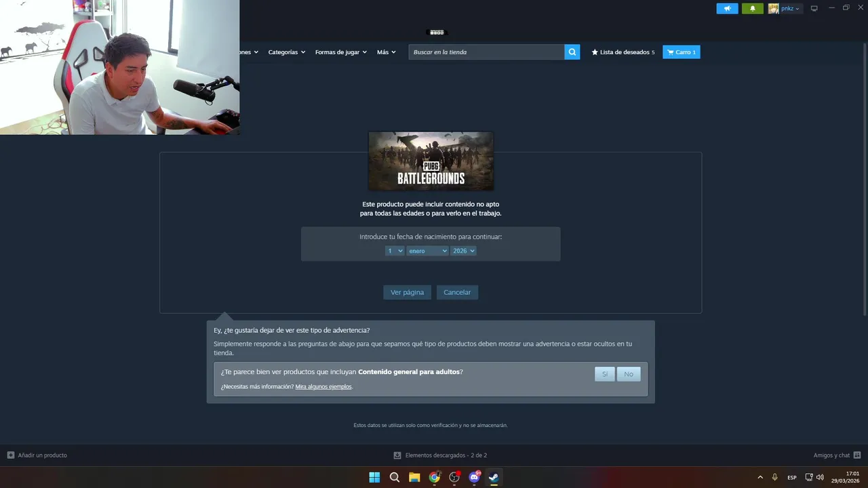Open Elementos descargados status

[x=446, y=455]
